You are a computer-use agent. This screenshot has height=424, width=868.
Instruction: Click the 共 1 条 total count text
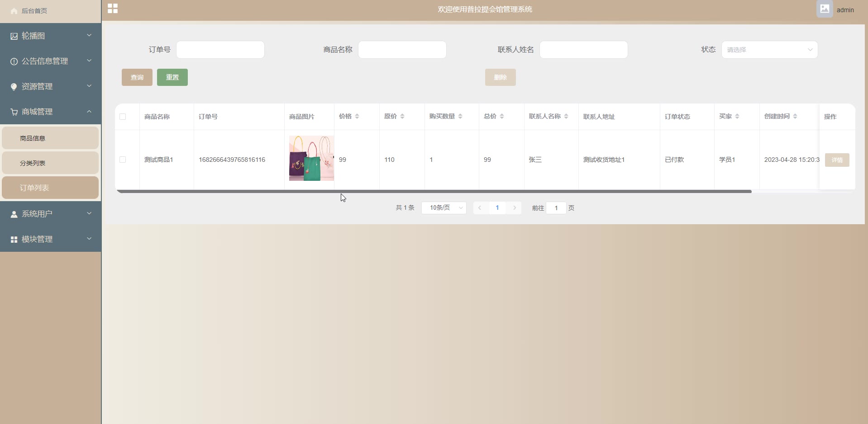[405, 208]
